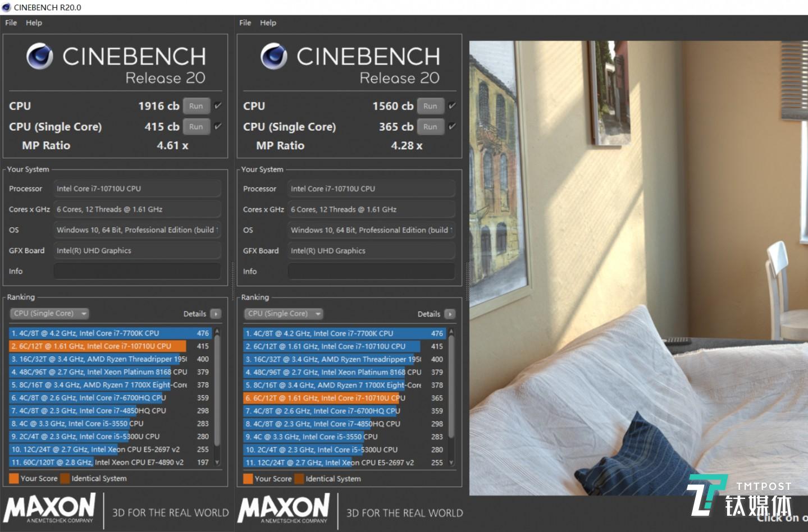Click the Cinebench R20.0 title bar app icon
Viewport: 808px width, 532px height.
click(x=6, y=7)
